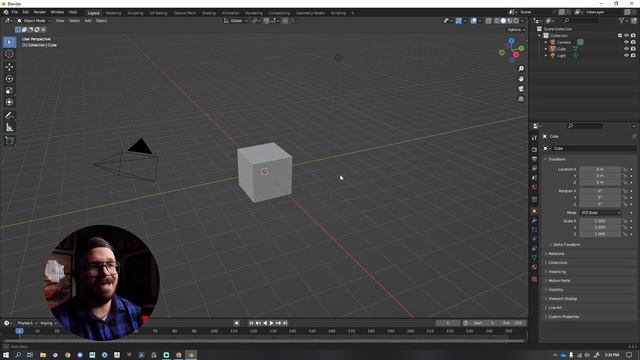Hide the Cube in viewport via eye icon
Viewport: 640px width, 360px height.
tap(626, 49)
